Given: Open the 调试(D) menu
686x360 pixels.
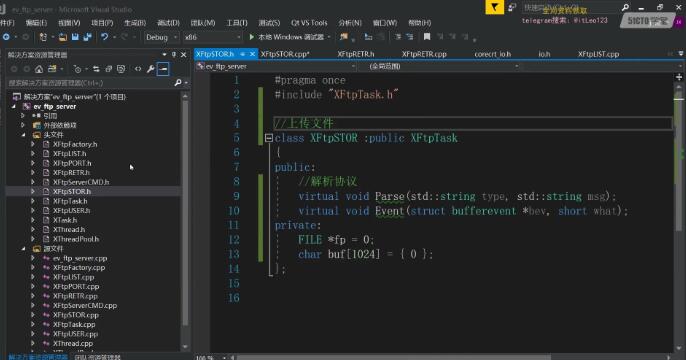Looking at the screenshot, I should click(x=168, y=23).
